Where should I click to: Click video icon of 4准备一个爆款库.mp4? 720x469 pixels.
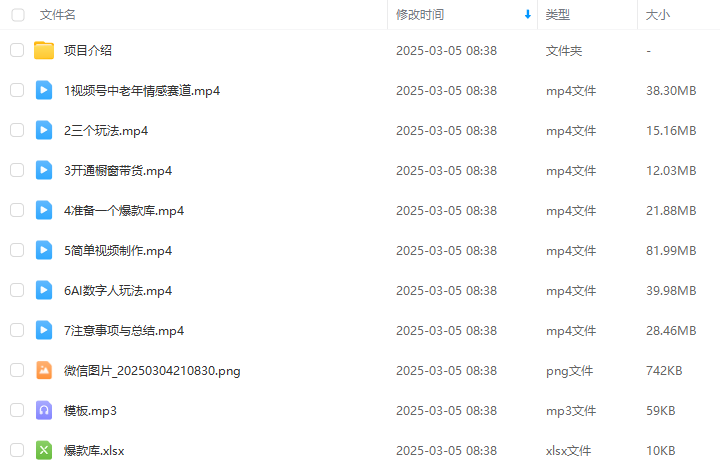click(x=44, y=210)
